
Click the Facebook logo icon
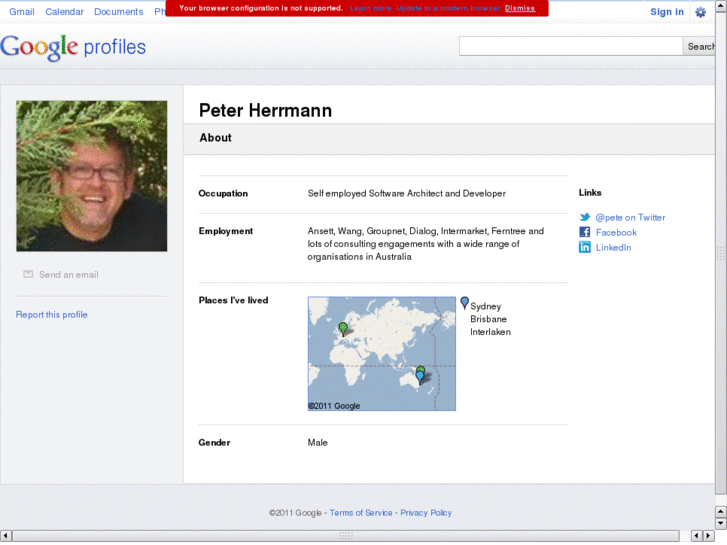tap(585, 232)
